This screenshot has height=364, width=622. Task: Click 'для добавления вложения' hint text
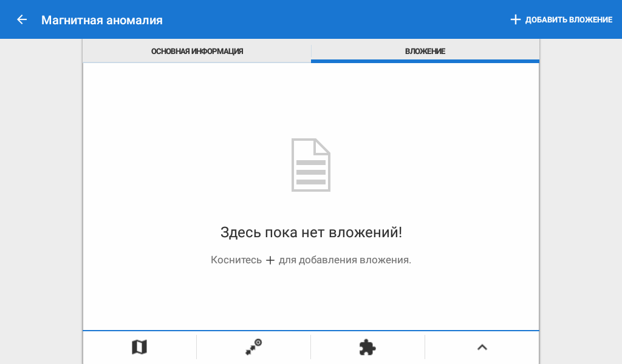tap(344, 260)
